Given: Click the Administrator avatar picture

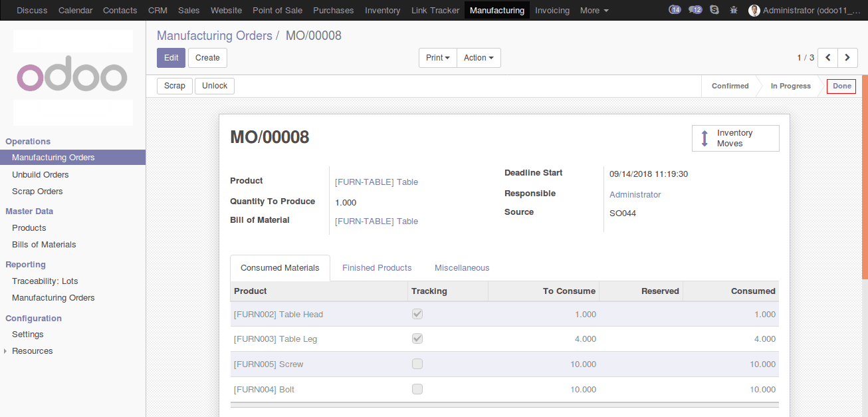Looking at the screenshot, I should tap(754, 10).
